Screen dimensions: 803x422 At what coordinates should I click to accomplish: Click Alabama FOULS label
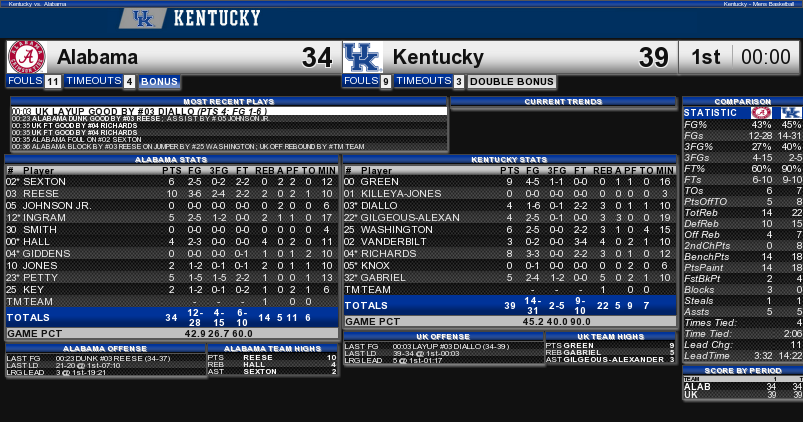pos(25,81)
